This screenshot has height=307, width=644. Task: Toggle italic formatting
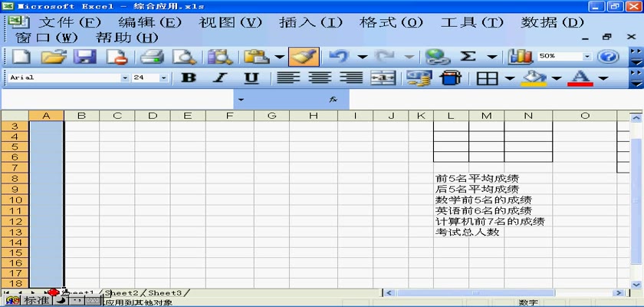(x=219, y=78)
